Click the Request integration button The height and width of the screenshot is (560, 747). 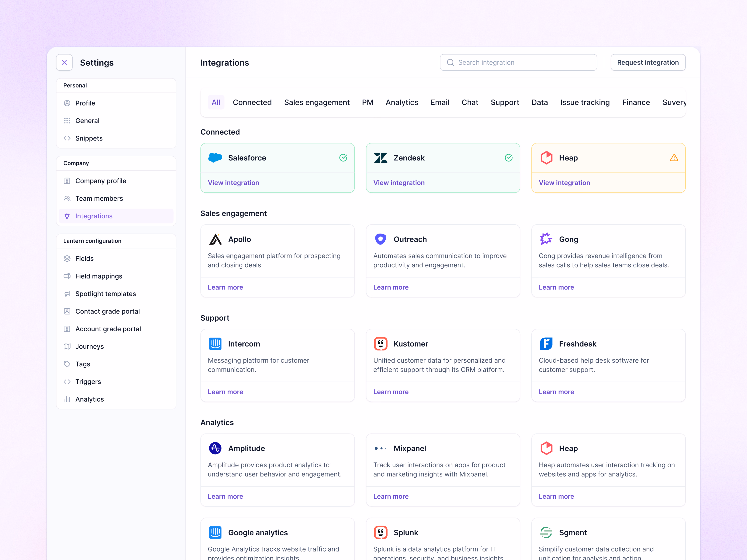pyautogui.click(x=648, y=63)
